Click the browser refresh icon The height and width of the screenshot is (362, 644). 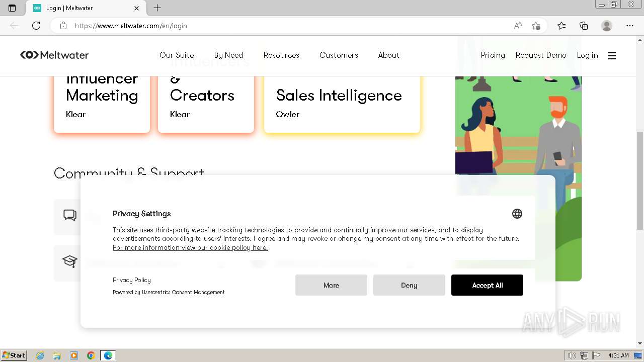pos(36,26)
